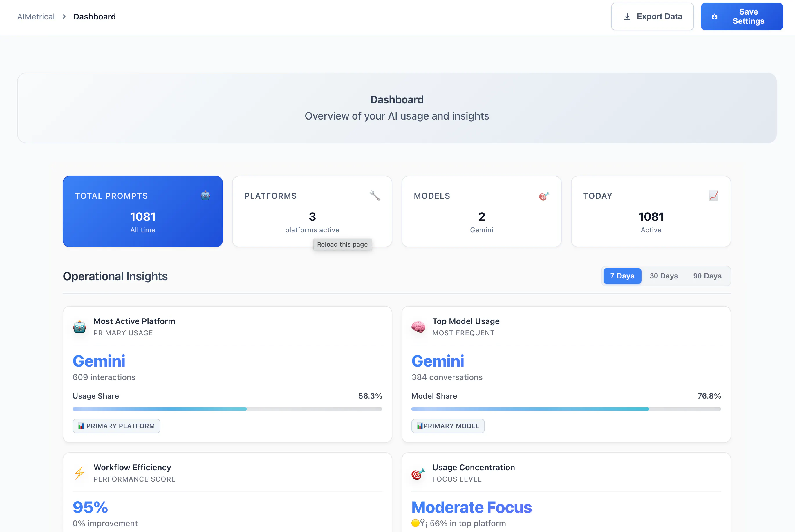
Task: Click the Operational Insights heading
Action: tap(115, 276)
